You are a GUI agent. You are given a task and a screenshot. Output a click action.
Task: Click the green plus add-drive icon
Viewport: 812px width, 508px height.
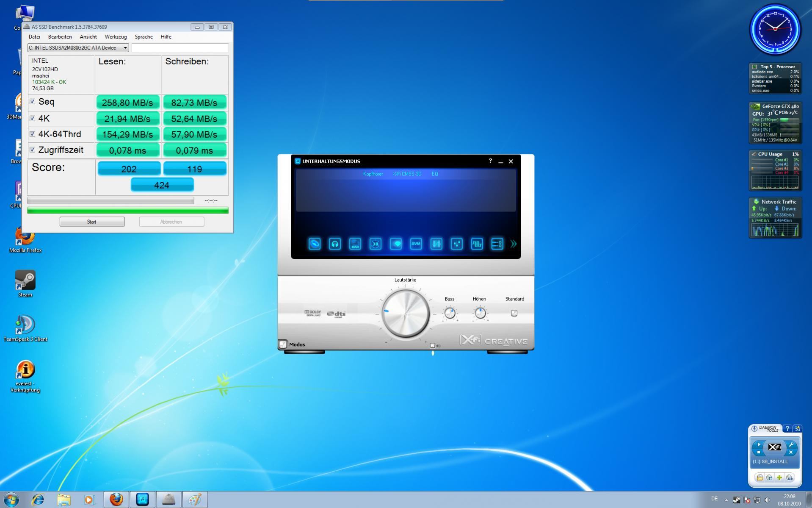pos(779,477)
